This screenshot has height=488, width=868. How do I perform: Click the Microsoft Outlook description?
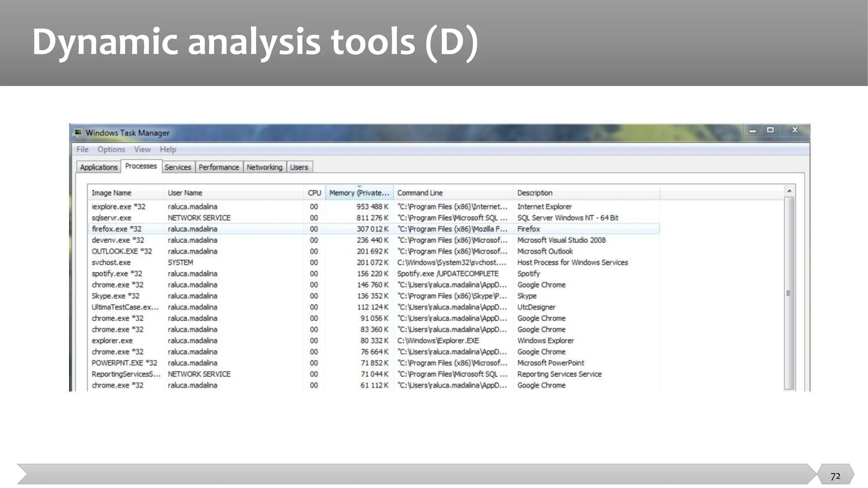point(545,251)
